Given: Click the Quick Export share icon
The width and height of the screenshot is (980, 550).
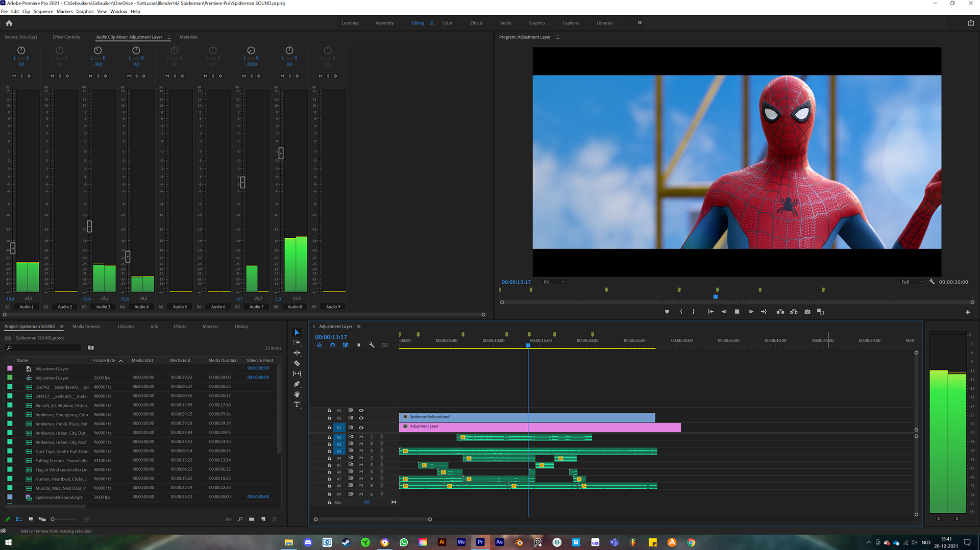Looking at the screenshot, I should coord(970,22).
